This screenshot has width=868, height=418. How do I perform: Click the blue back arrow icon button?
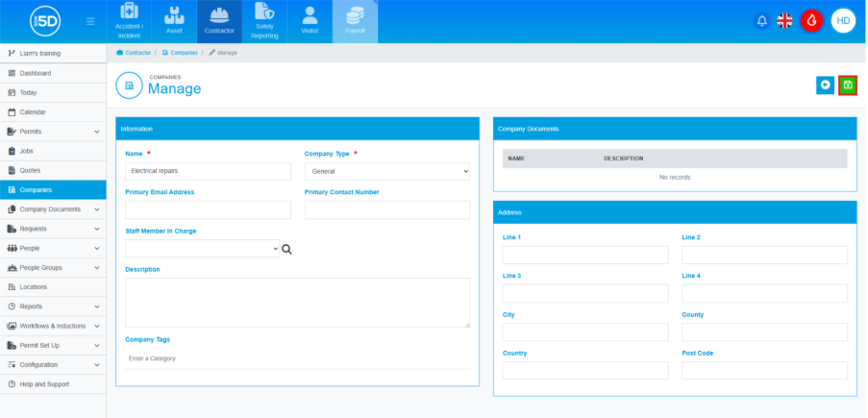click(825, 86)
